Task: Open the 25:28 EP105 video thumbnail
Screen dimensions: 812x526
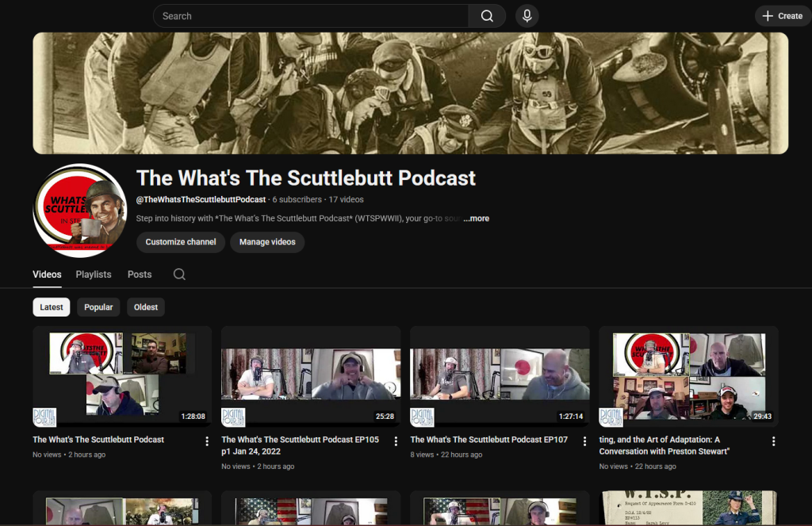Action: tap(311, 376)
